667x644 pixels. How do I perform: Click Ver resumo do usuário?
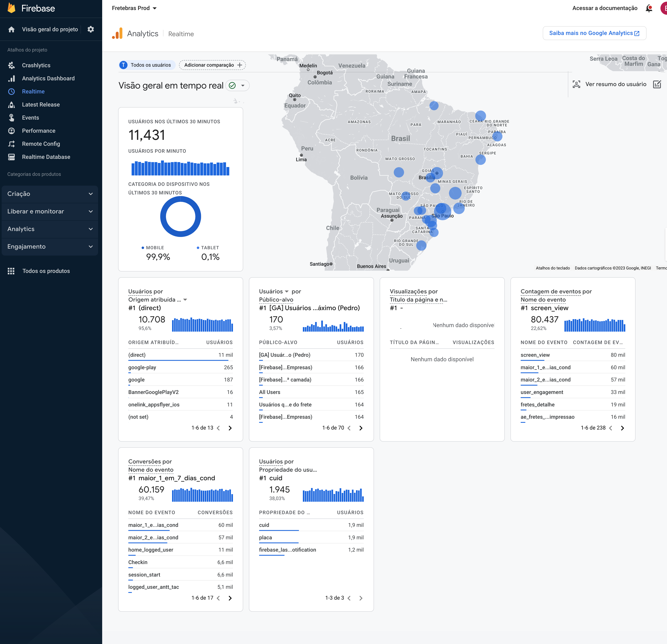(616, 84)
